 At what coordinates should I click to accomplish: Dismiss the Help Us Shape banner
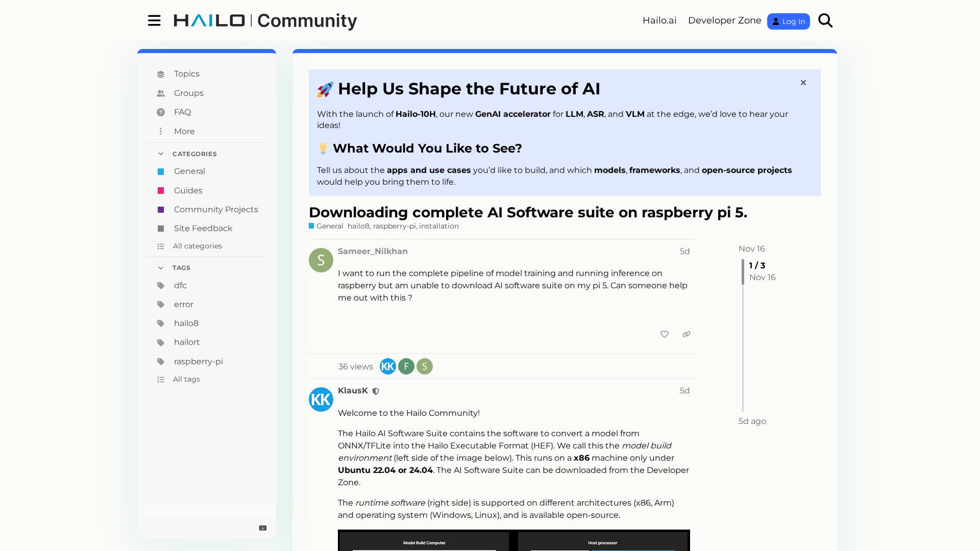(803, 83)
